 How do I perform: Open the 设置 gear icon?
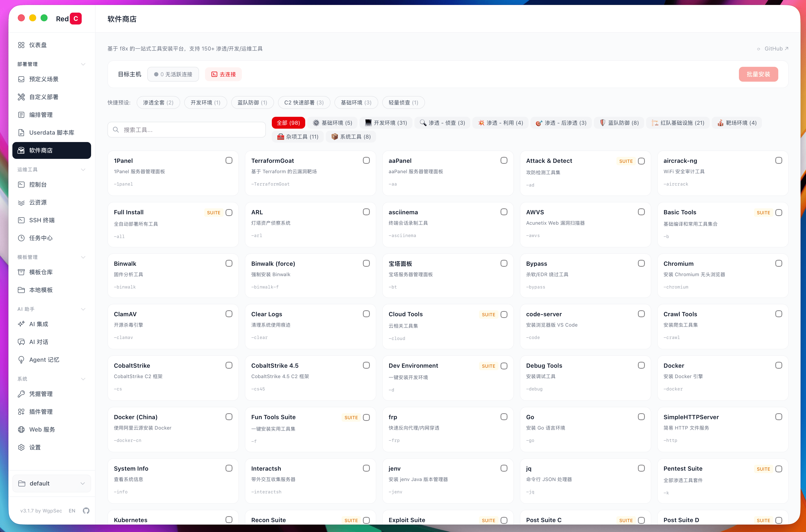tap(21, 448)
